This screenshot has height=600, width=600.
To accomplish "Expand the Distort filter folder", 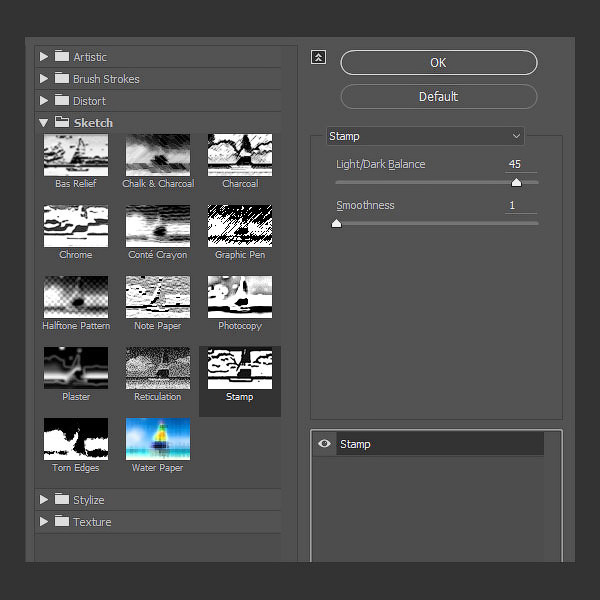I will click(44, 101).
